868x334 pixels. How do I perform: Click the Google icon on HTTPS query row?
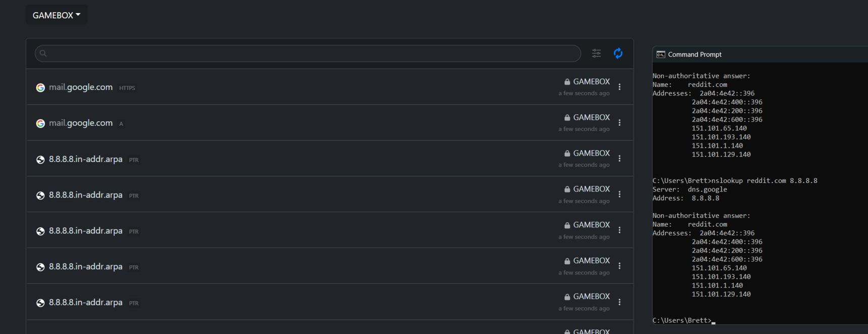(x=40, y=88)
